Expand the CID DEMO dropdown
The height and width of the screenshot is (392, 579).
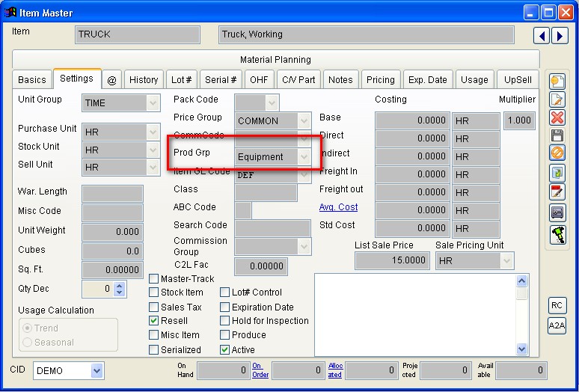pos(96,370)
